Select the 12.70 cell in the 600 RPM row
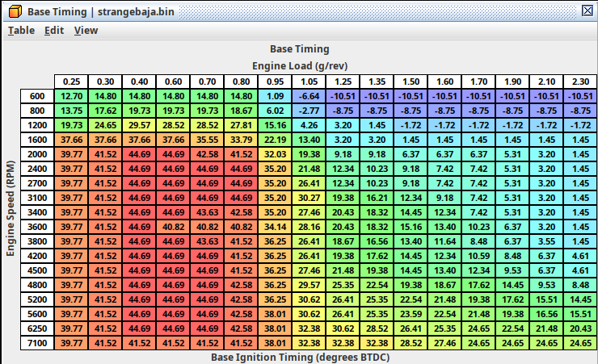The image size is (598, 364). click(x=72, y=96)
